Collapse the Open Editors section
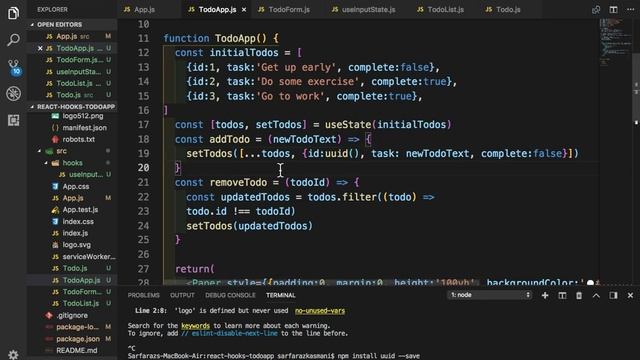 tap(73, 24)
